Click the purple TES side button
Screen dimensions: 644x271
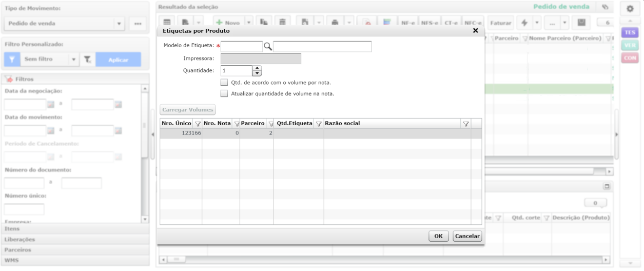tap(630, 32)
